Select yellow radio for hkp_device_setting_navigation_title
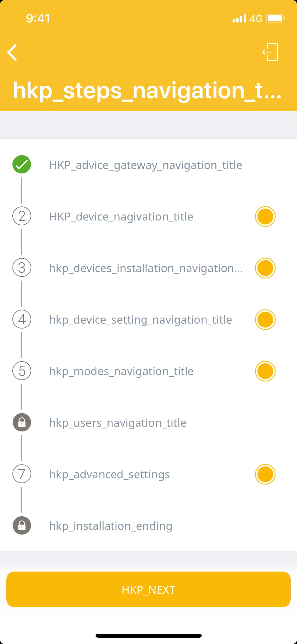Screen dimensions: 297x644 pyautogui.click(x=265, y=320)
